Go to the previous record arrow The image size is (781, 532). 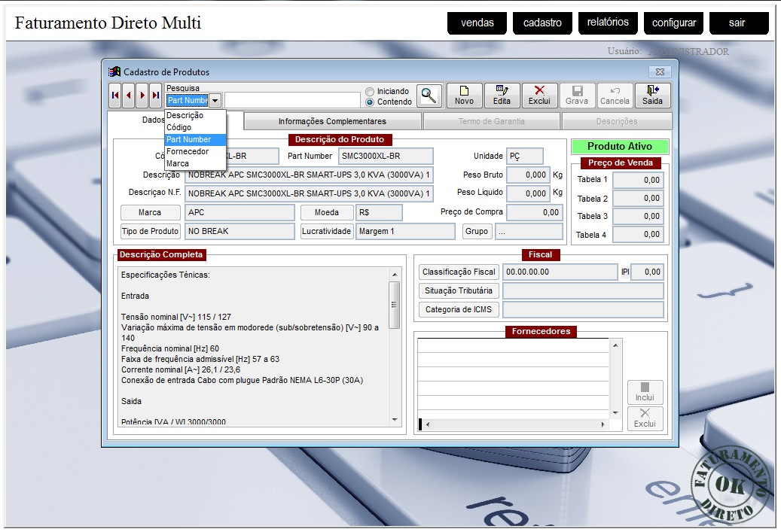tap(129, 96)
